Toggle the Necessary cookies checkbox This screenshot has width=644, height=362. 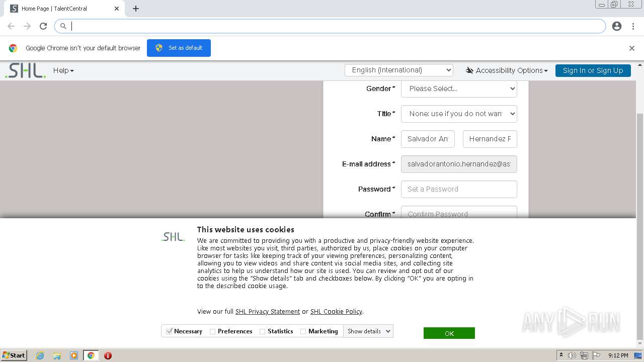(x=169, y=331)
